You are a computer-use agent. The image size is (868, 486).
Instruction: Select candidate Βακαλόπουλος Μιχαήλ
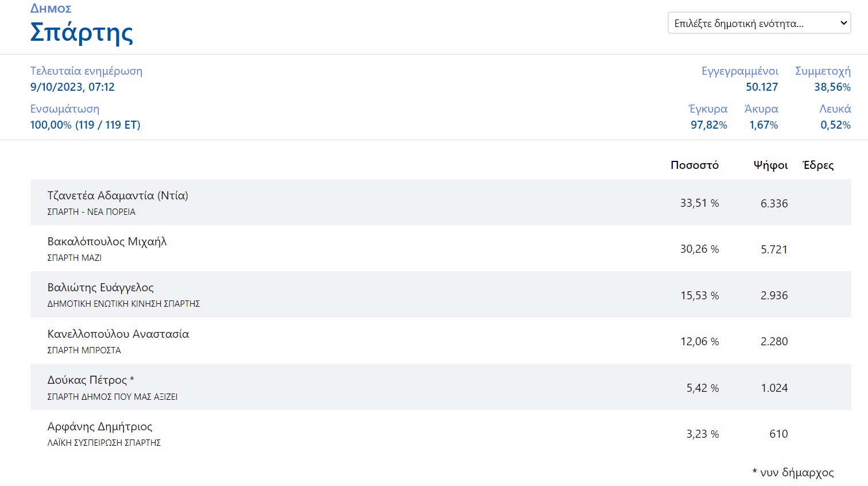[440, 248]
